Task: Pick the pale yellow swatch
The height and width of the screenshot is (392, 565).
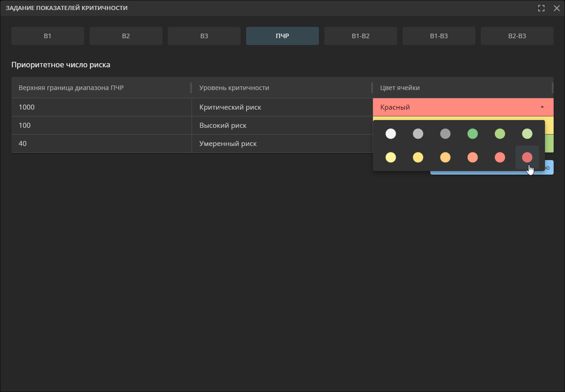Action: pos(391,157)
